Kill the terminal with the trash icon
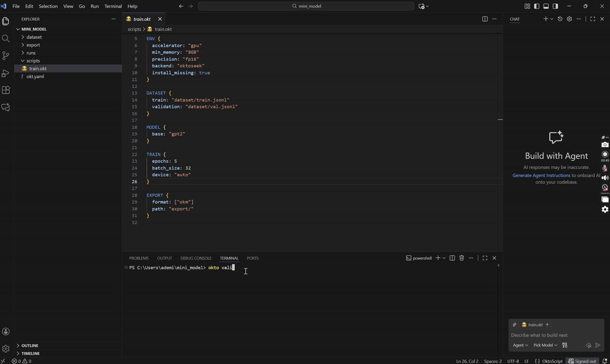Screen dimensions: 610x364 [x=461, y=258]
